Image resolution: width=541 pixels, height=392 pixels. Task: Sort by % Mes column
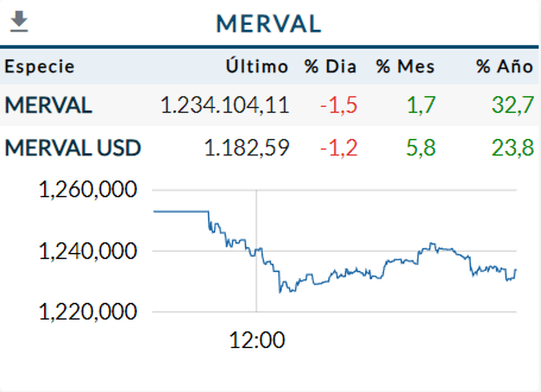click(406, 67)
